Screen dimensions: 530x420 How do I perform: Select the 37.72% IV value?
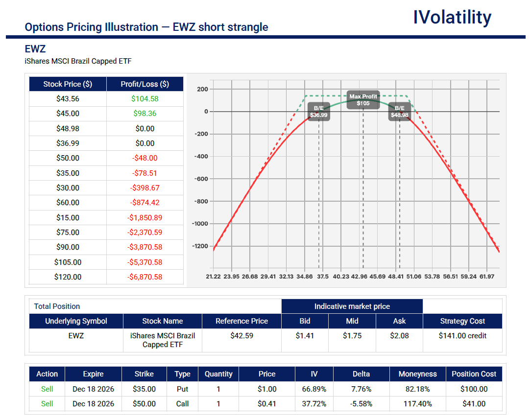(x=314, y=404)
